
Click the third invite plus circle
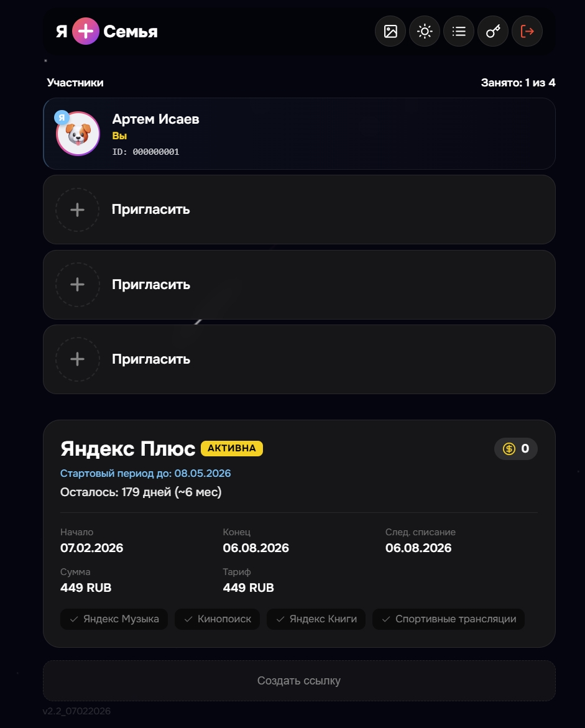coord(77,359)
